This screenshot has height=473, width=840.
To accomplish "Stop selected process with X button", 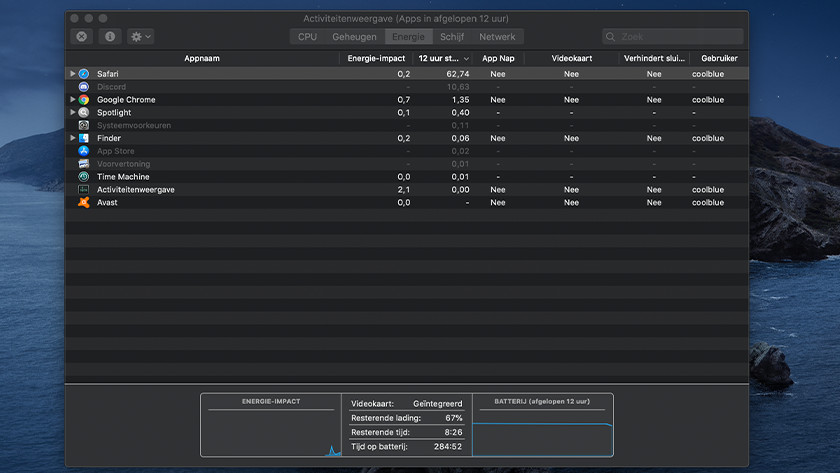I will [x=81, y=36].
